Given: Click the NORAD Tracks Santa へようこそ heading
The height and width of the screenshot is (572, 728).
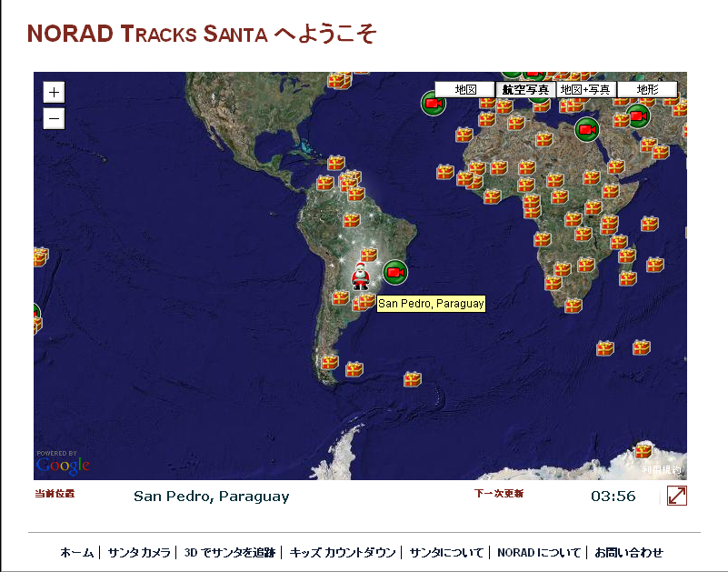Looking at the screenshot, I should pyautogui.click(x=201, y=34).
